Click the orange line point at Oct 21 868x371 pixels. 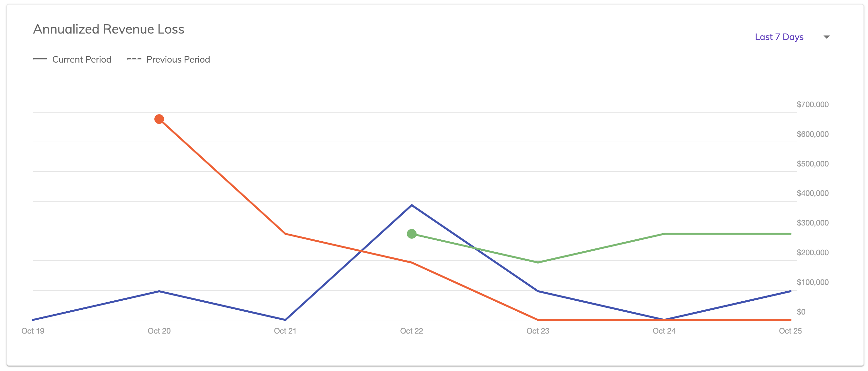285,234
